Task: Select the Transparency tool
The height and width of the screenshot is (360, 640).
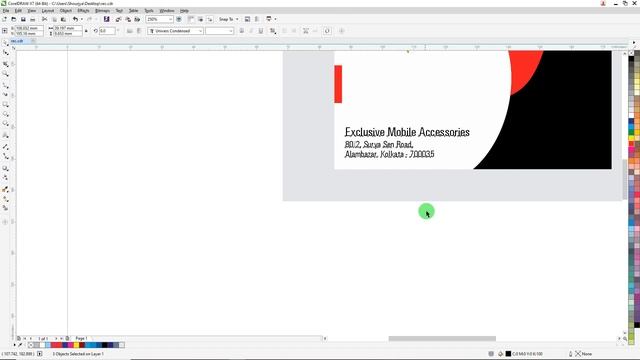Action: (5, 178)
